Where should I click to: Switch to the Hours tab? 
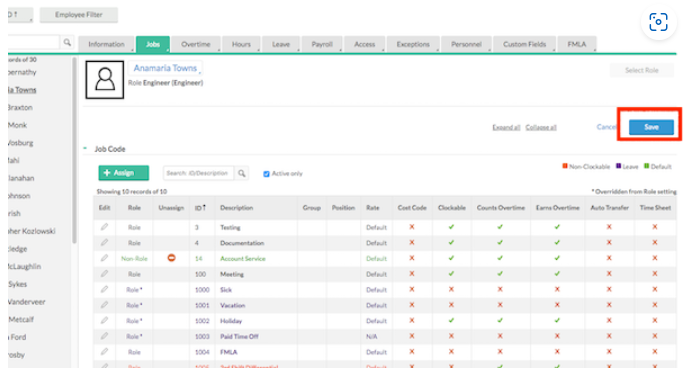pos(241,44)
